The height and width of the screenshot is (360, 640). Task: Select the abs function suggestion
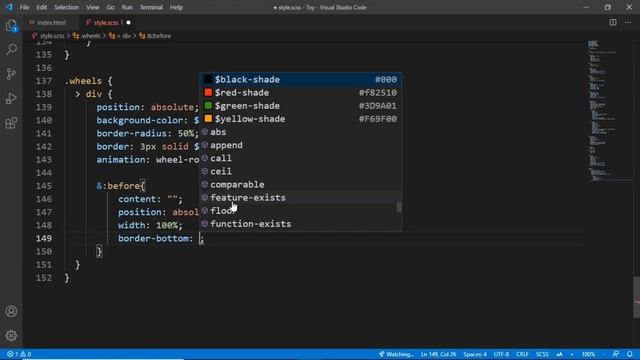(300, 132)
